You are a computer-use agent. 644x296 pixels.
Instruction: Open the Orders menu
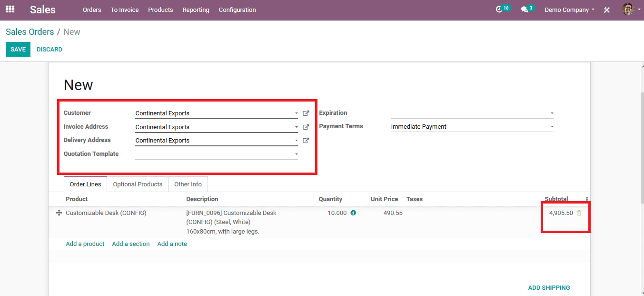click(x=92, y=10)
